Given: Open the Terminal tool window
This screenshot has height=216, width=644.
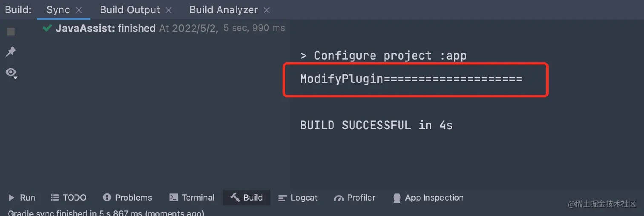Looking at the screenshot, I should coord(192,198).
